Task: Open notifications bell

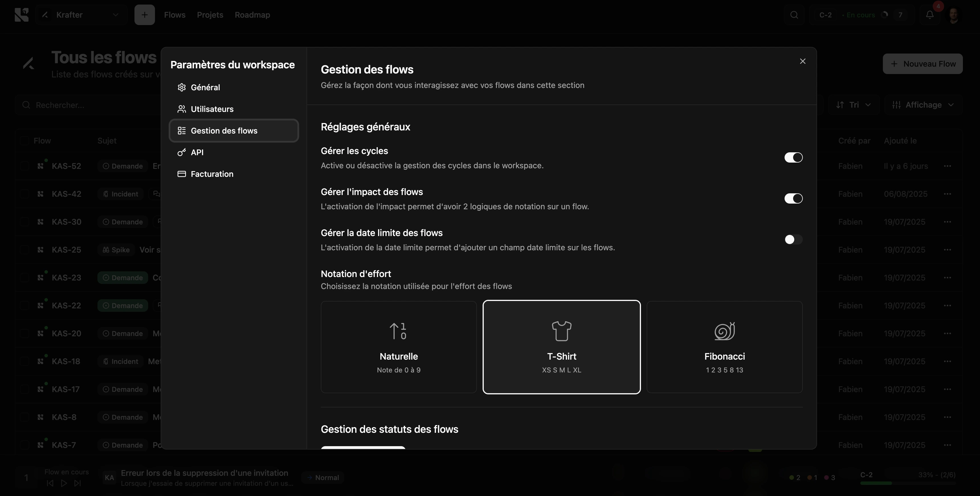Action: click(930, 15)
